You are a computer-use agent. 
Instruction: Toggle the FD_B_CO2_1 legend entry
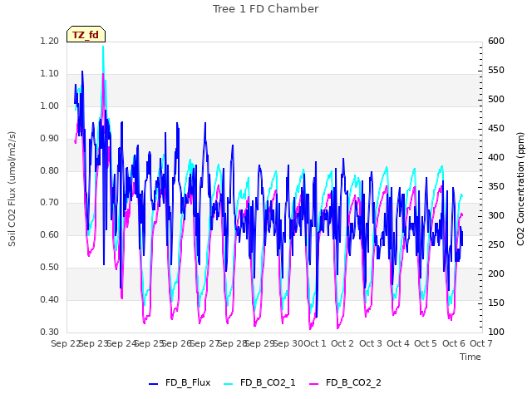click(259, 382)
